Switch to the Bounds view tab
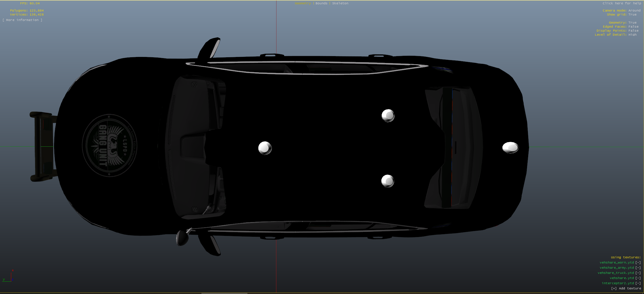This screenshot has width=644, height=294. tap(321, 3)
